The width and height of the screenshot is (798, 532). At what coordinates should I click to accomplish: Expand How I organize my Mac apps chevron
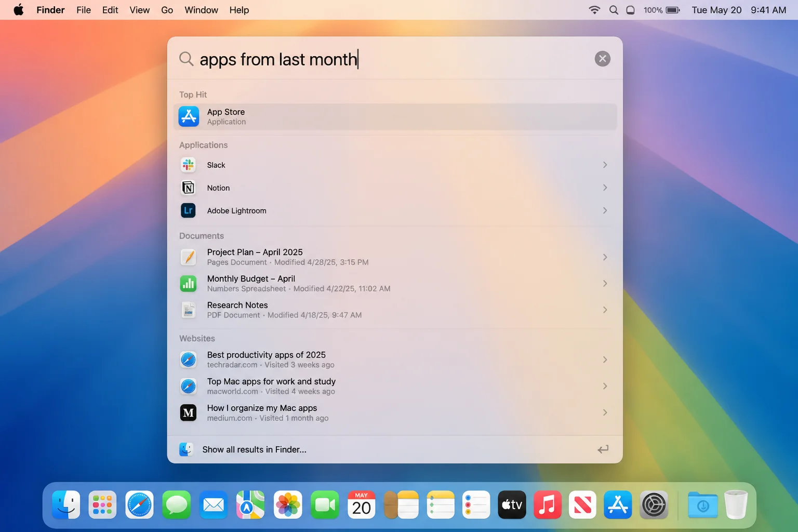click(605, 413)
